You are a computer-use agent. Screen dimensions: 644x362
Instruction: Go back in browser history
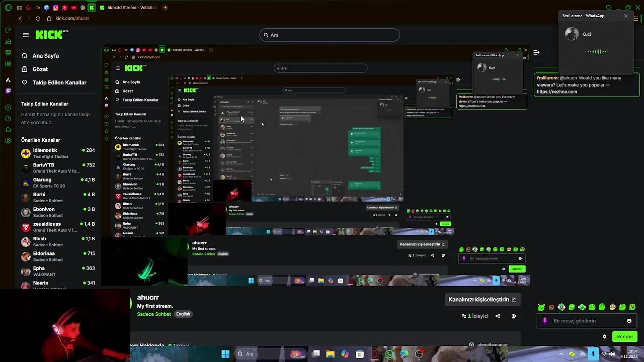[20, 19]
